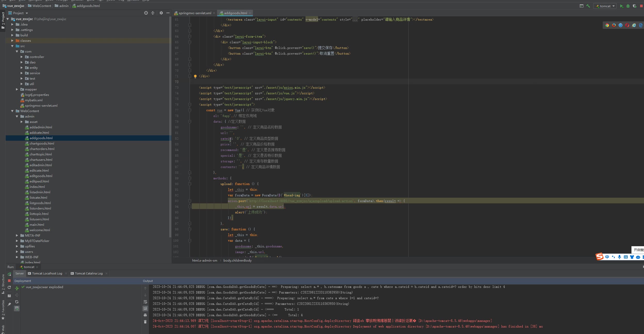
Task: Run the tomcat configuration with green play icon
Action: click(x=622, y=6)
